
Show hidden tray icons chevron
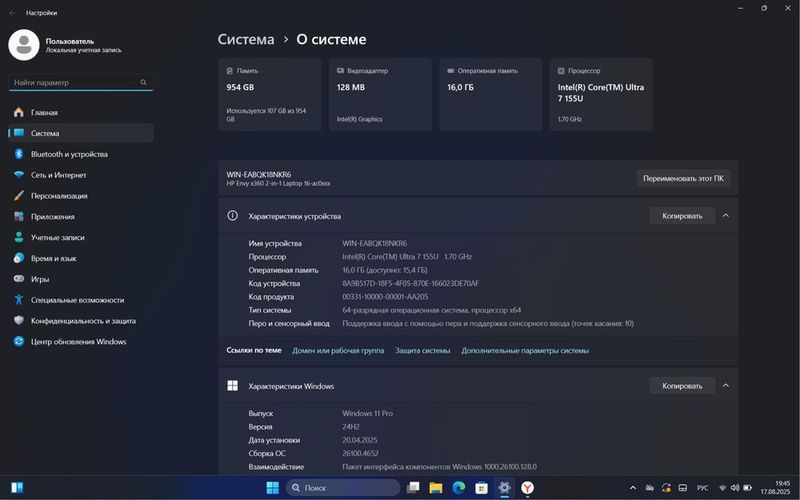(x=633, y=488)
